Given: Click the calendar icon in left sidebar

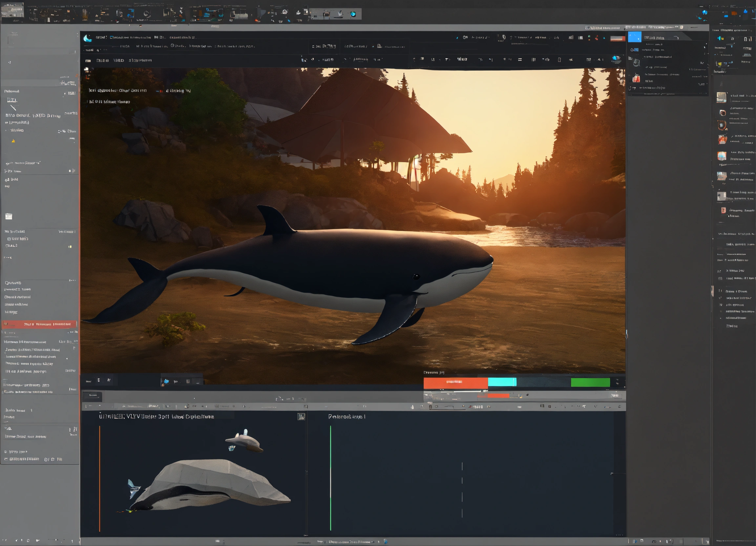Looking at the screenshot, I should (9, 216).
